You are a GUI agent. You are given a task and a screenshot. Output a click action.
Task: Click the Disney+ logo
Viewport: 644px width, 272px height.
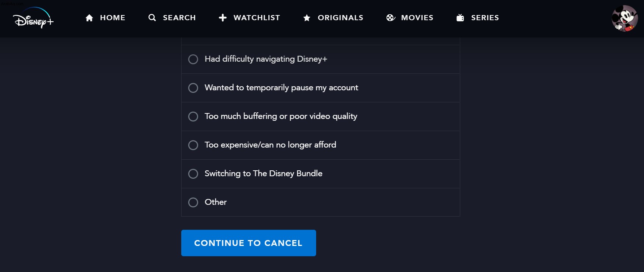pos(33,18)
